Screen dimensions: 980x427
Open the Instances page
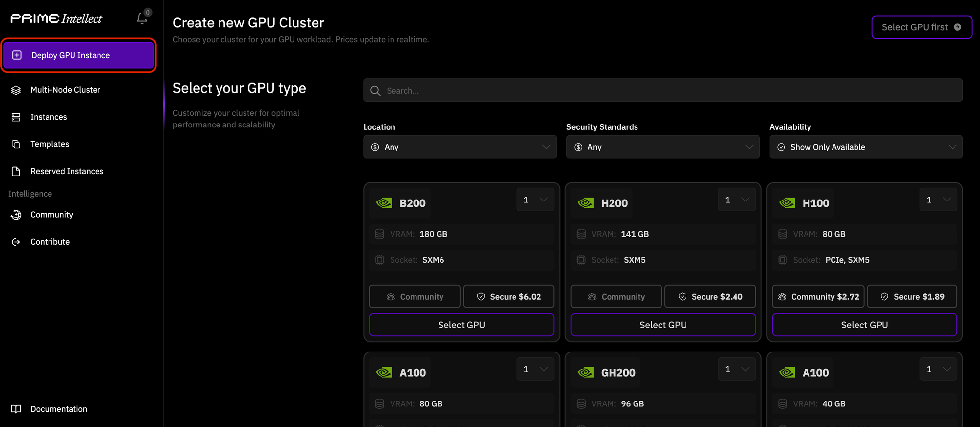(49, 117)
